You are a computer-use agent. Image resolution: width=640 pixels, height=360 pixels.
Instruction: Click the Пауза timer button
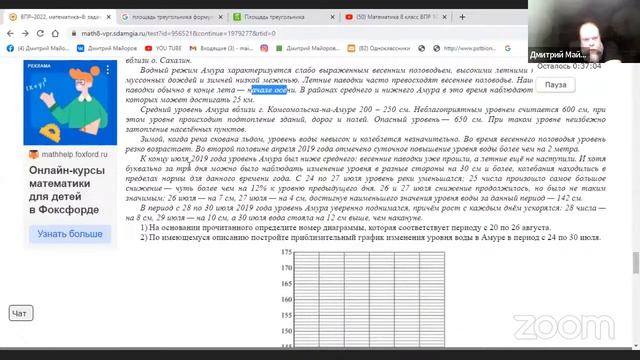(556, 85)
